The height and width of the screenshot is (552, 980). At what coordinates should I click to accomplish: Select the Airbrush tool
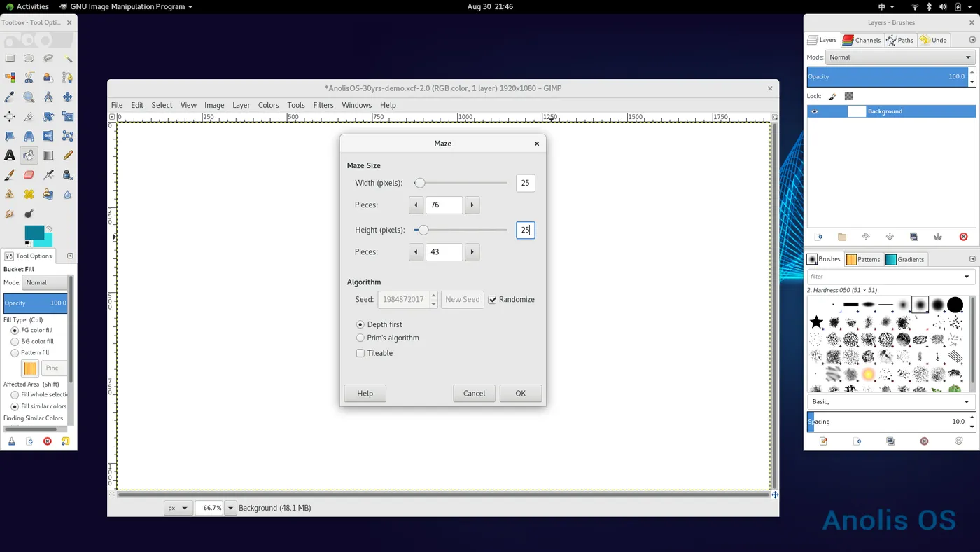(x=48, y=175)
